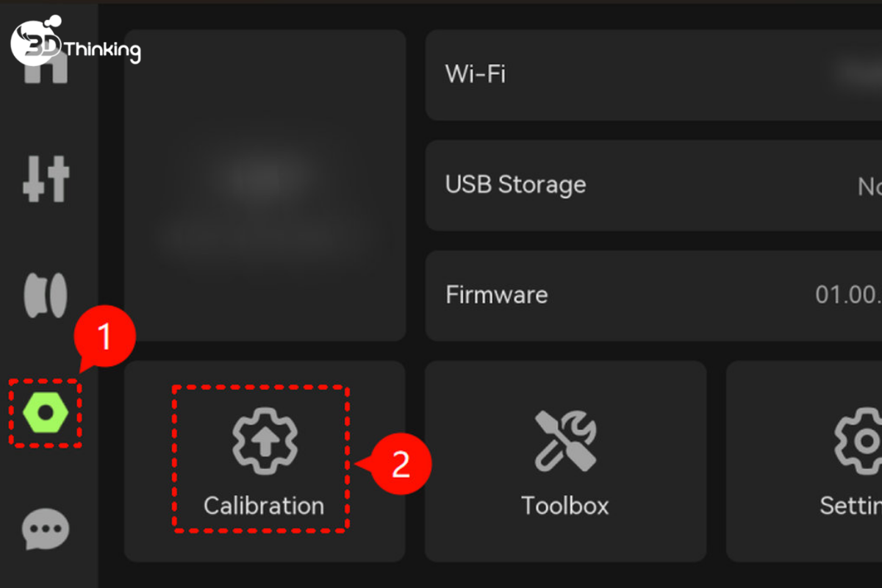Click the firmware version number
Viewport: 882px width, 588px height.
click(849, 295)
